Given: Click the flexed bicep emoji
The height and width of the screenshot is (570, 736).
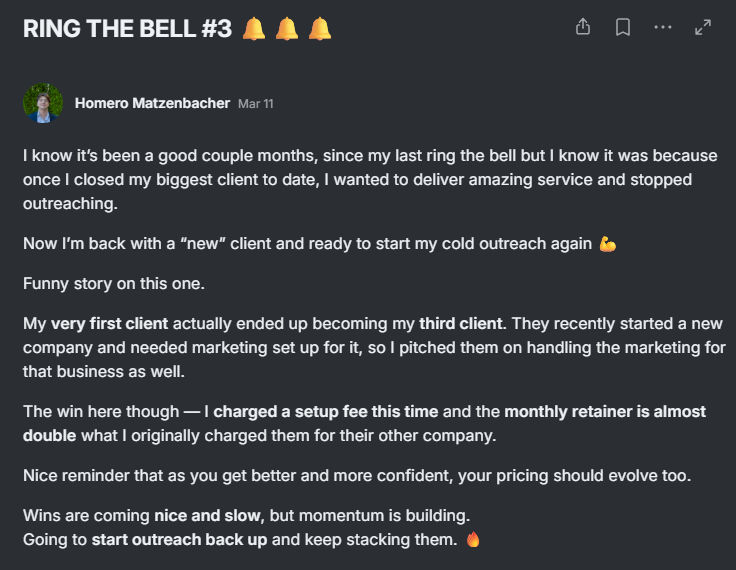Looking at the screenshot, I should click(607, 244).
